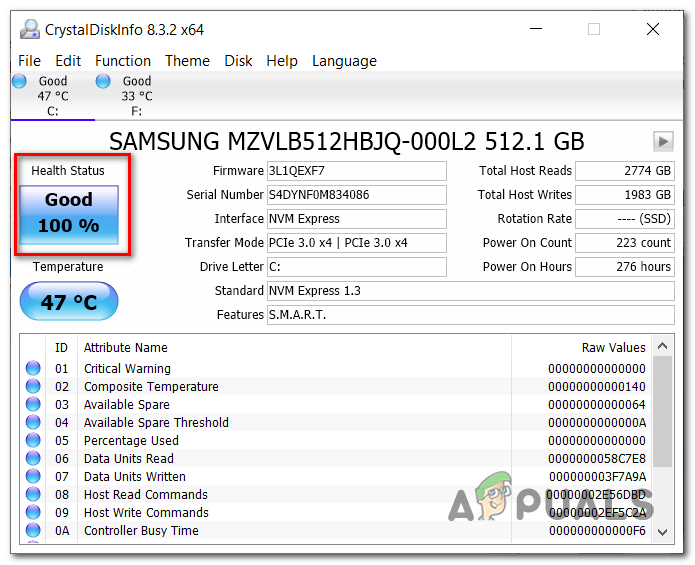Open the File menu
The image size is (695, 565).
(x=29, y=61)
